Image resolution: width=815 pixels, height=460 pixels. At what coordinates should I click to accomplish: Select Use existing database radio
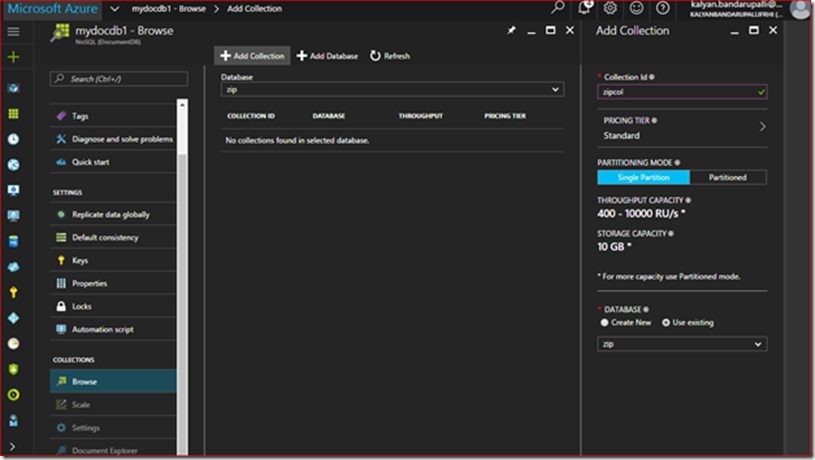pyautogui.click(x=665, y=322)
